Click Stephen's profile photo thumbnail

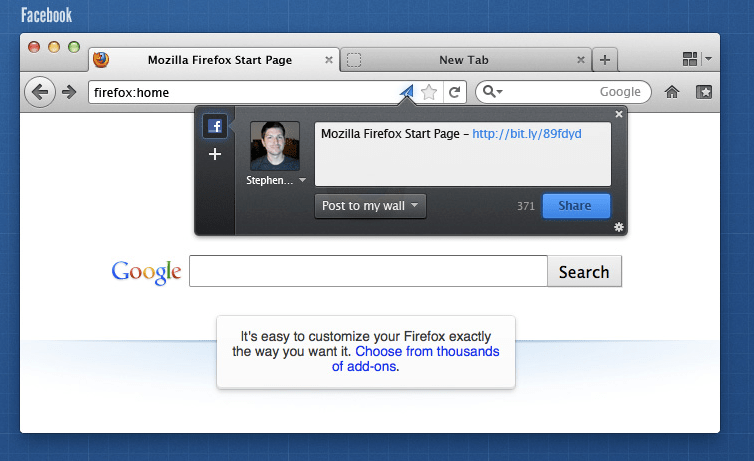tap(275, 146)
